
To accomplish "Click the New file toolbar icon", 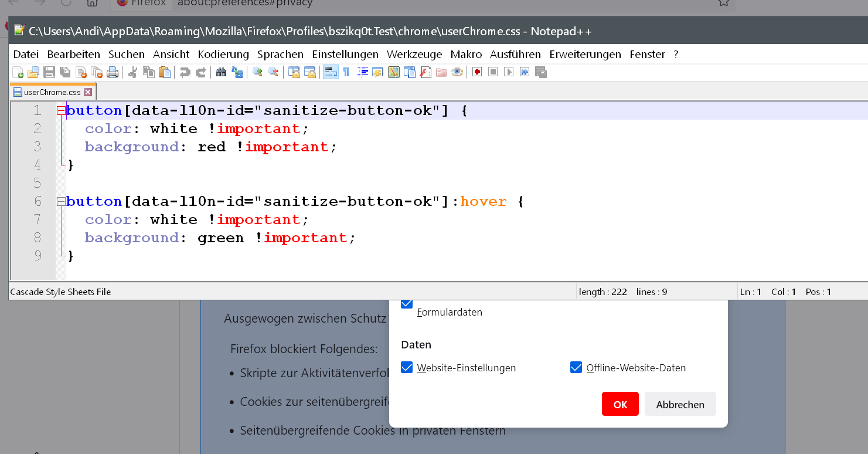I will (18, 72).
